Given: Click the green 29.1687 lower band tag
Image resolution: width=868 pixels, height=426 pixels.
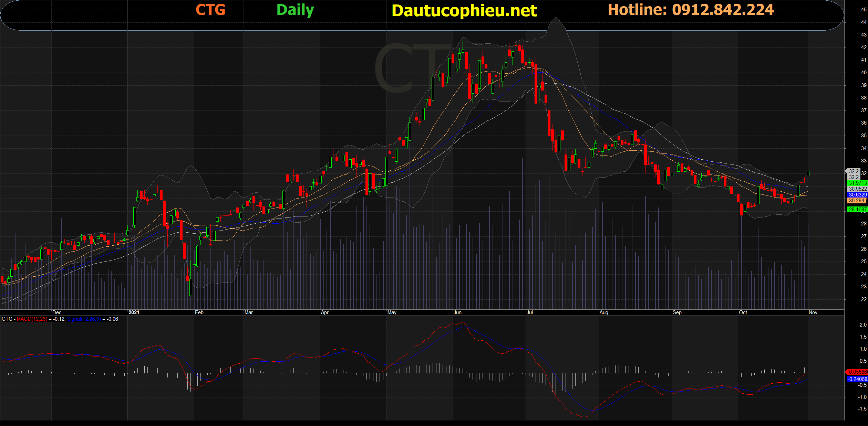Looking at the screenshot, I should [857, 210].
